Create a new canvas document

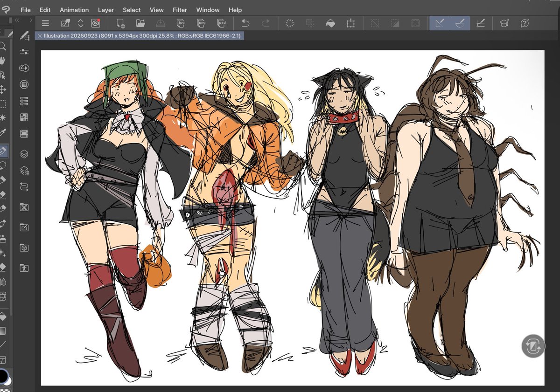coord(120,23)
